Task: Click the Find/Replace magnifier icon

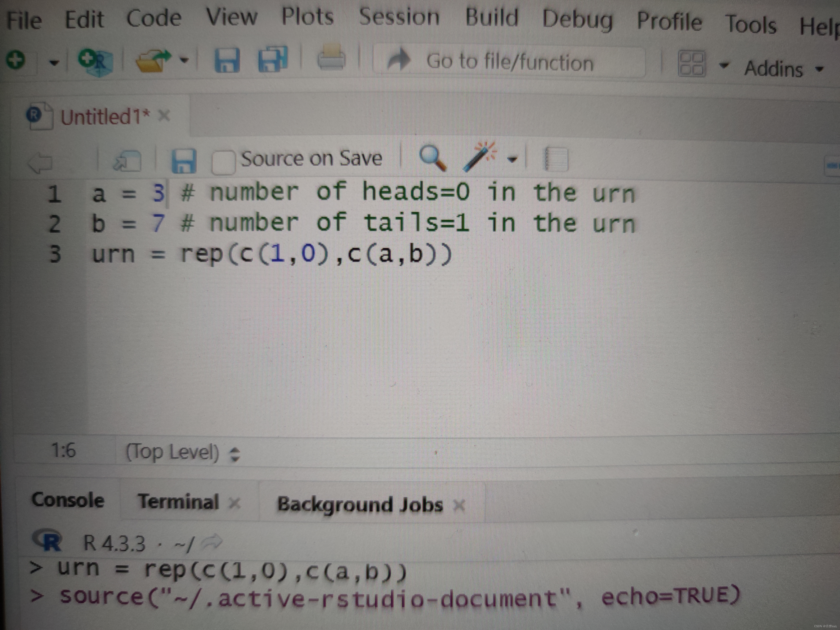Action: [432, 158]
